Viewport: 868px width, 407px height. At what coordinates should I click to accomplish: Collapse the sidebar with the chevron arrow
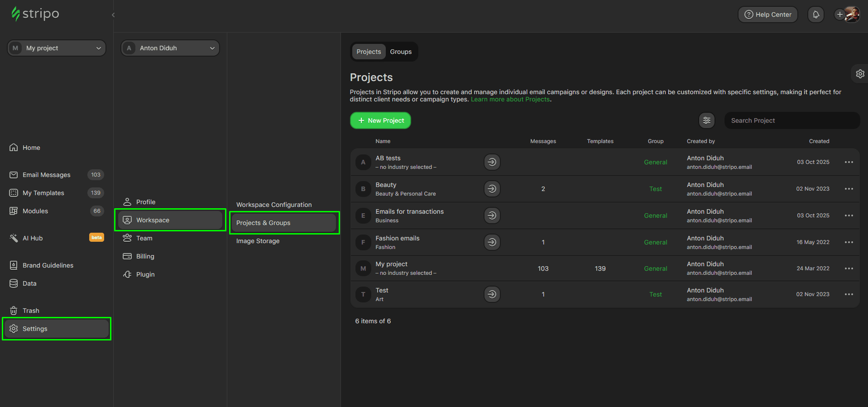[x=113, y=15]
